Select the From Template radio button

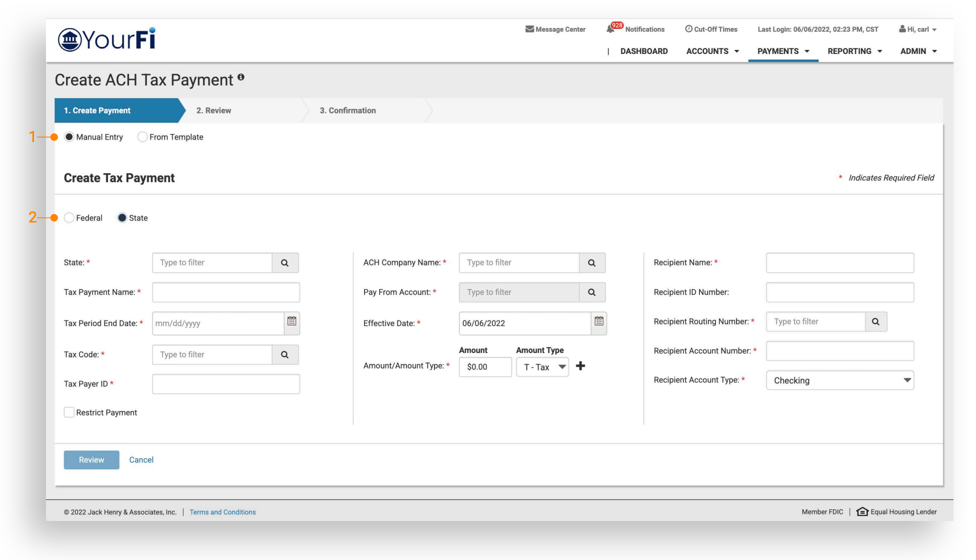point(142,137)
